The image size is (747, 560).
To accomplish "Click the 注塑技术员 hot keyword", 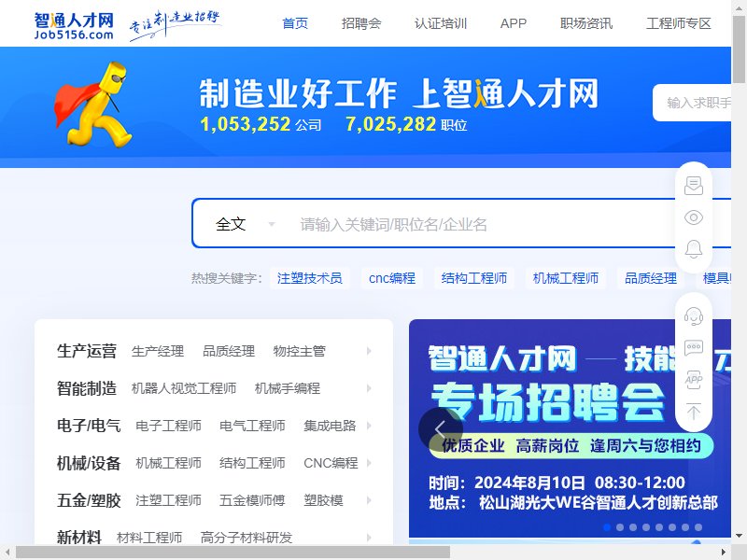I will pyautogui.click(x=310, y=278).
